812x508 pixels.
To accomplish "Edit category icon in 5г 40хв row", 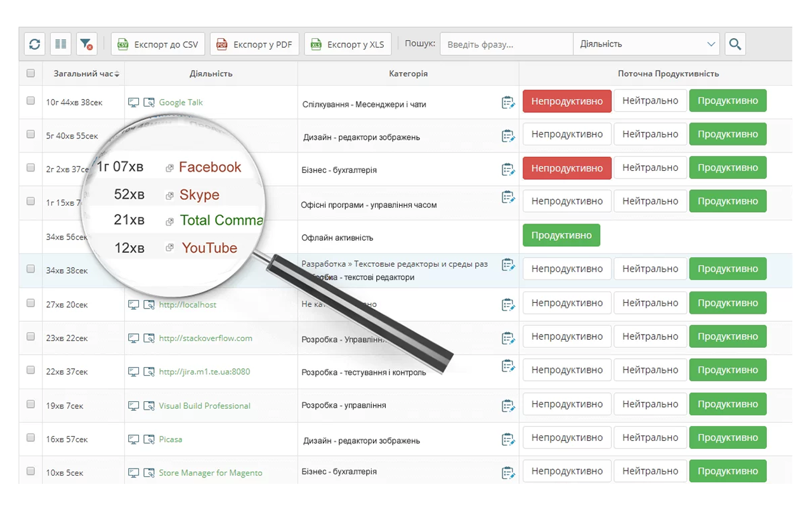I will (x=508, y=136).
